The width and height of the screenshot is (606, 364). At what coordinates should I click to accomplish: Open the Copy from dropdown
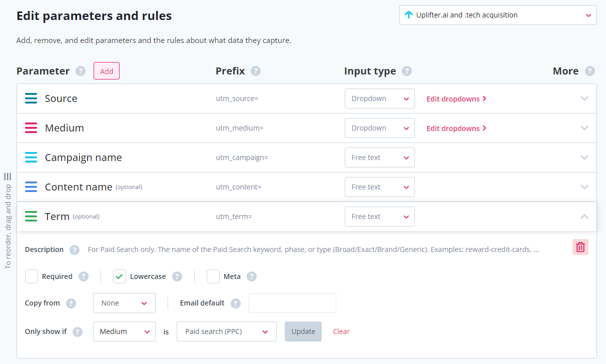pos(124,303)
